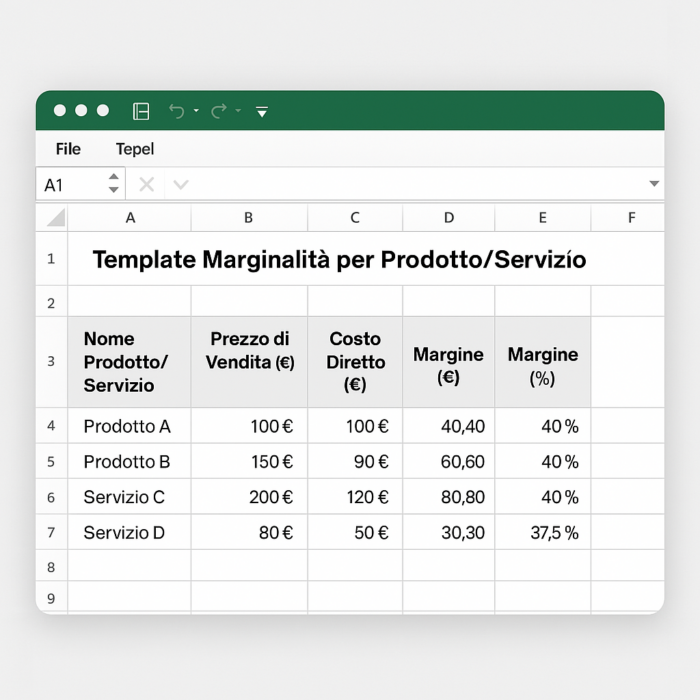Select row 5 header
The height and width of the screenshot is (700, 700).
pos(51,461)
